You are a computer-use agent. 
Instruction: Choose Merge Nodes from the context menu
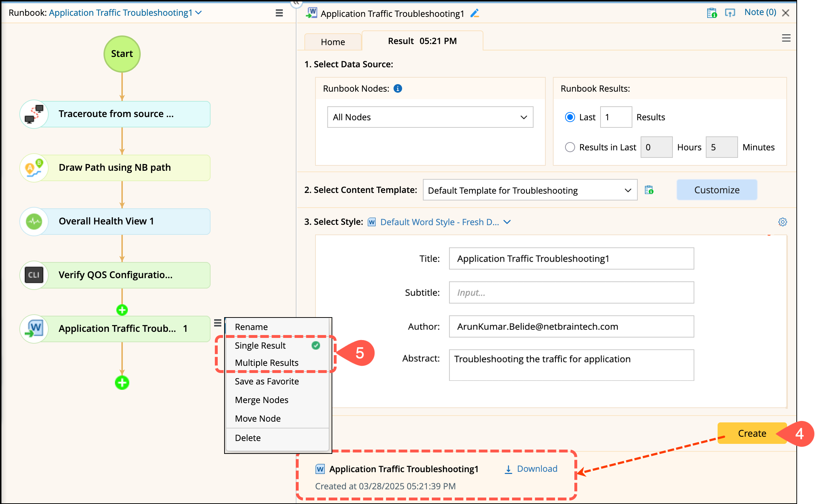262,400
